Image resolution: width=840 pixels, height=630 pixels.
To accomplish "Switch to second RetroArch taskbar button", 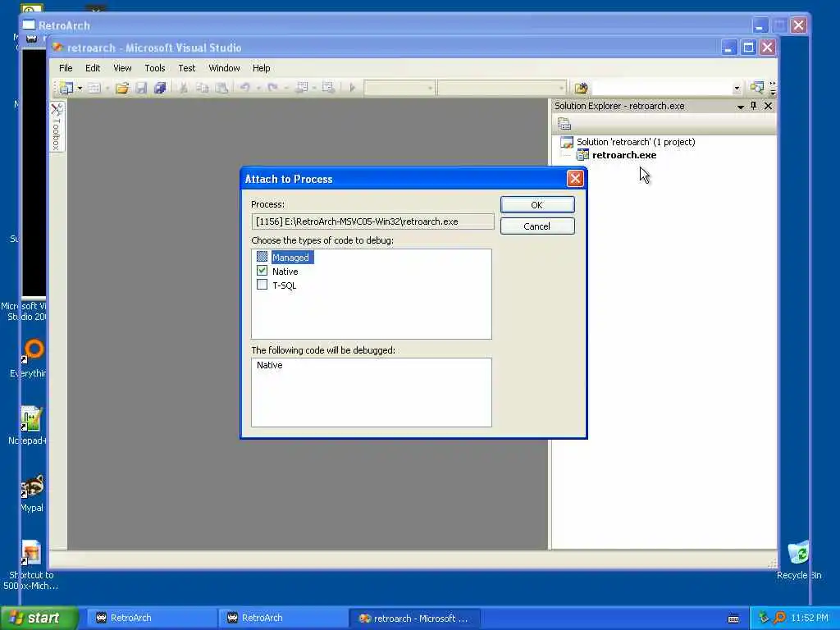I will click(281, 618).
